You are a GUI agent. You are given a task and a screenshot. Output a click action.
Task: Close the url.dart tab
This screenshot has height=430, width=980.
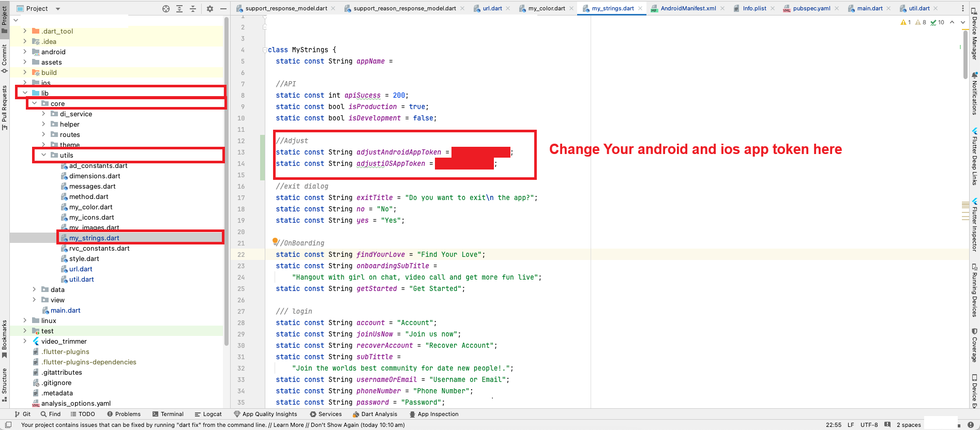(x=508, y=8)
